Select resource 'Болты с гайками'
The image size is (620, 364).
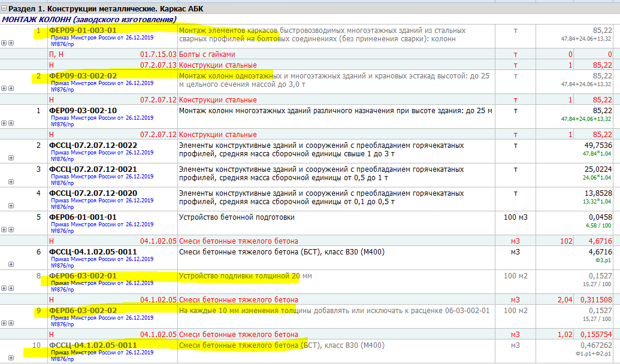coord(207,54)
